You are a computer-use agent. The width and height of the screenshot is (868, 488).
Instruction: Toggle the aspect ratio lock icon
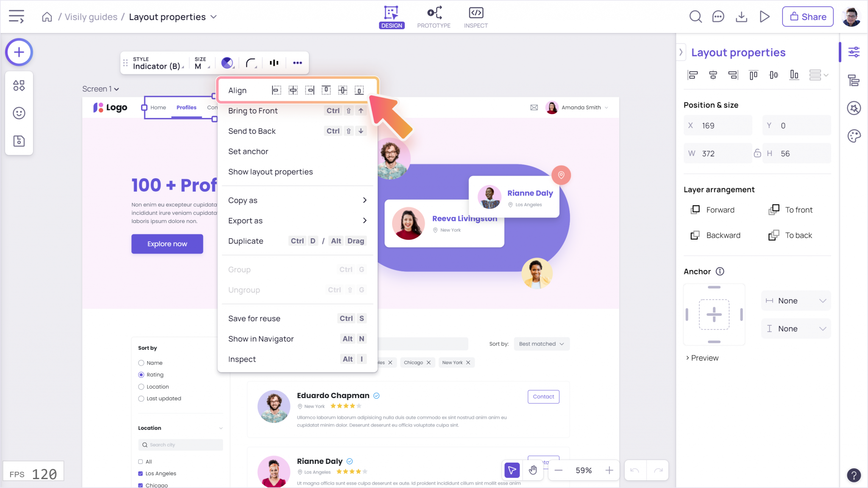pos(757,153)
